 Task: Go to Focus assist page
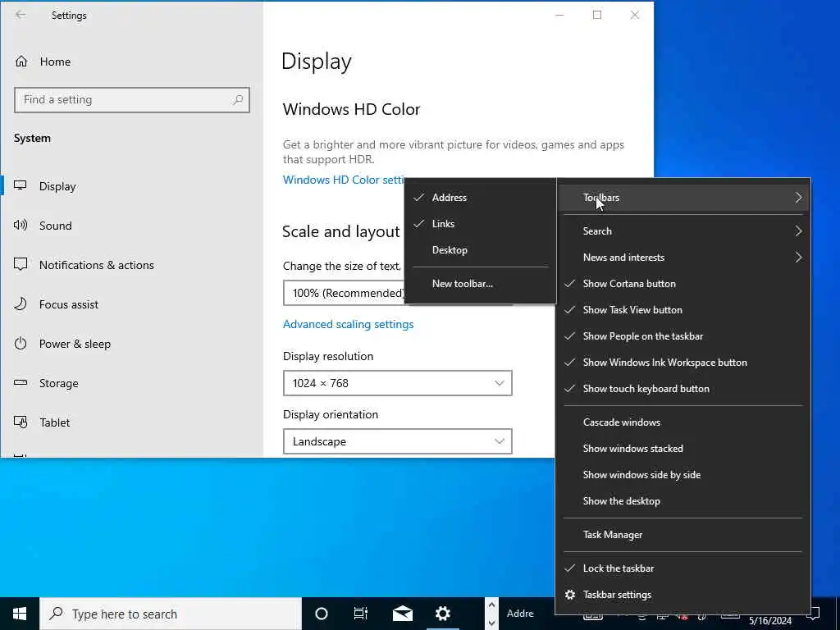click(x=132, y=304)
